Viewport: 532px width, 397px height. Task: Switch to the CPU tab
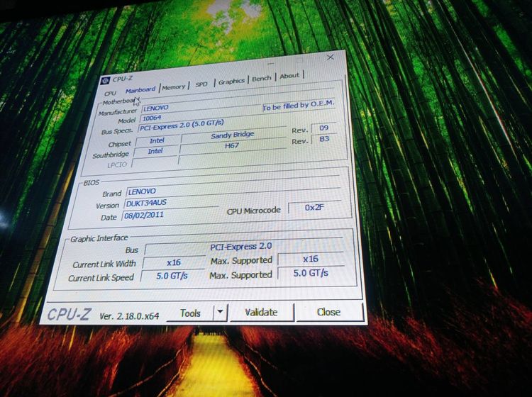tap(110, 93)
